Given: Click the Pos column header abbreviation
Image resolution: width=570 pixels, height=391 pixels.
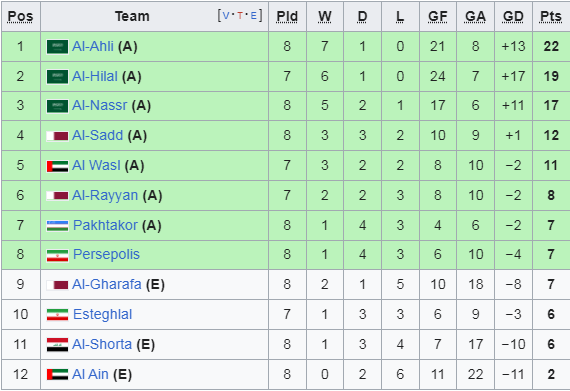Looking at the screenshot, I should [20, 17].
